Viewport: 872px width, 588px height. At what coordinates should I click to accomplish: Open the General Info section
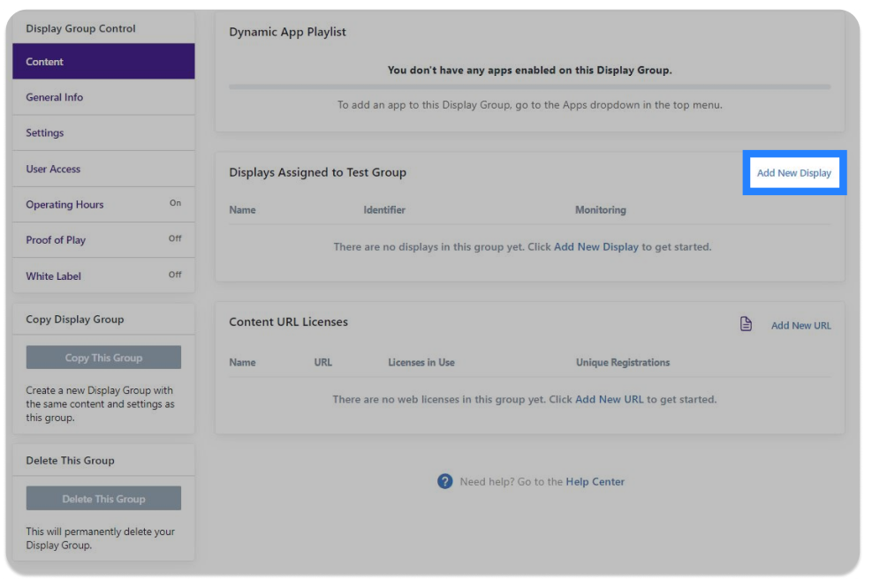pos(103,97)
